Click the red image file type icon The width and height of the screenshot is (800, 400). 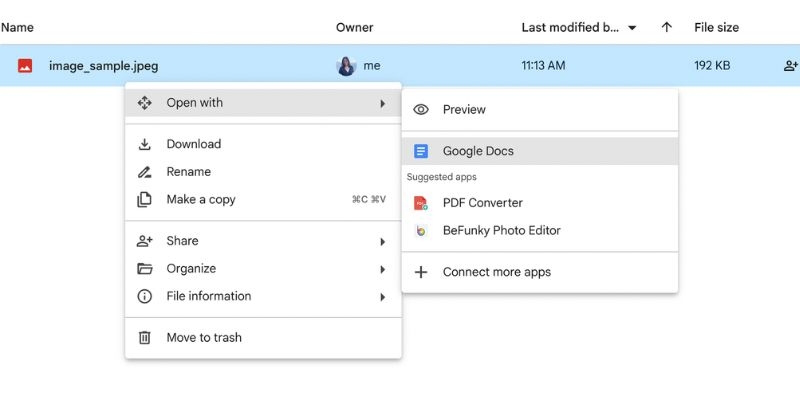coord(25,66)
